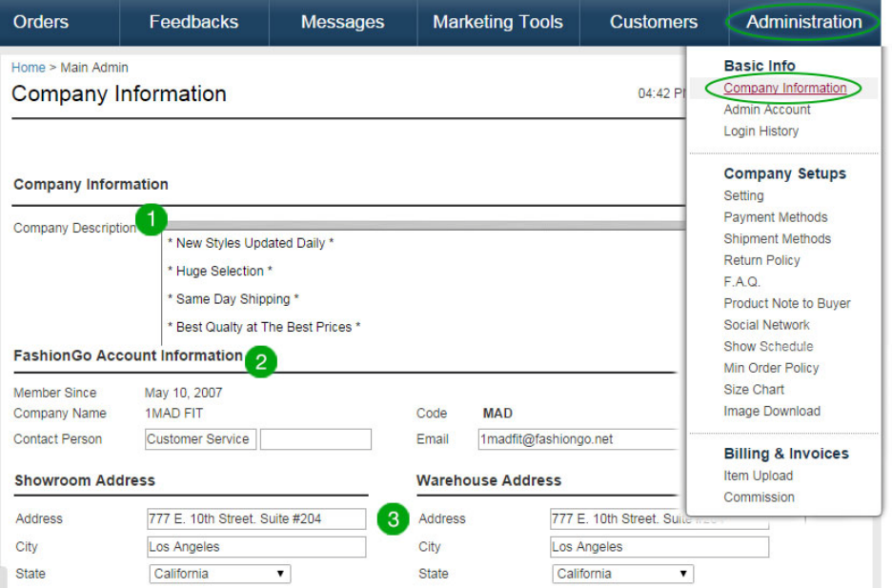Expand the Warehouse State dropdown

tap(622, 574)
